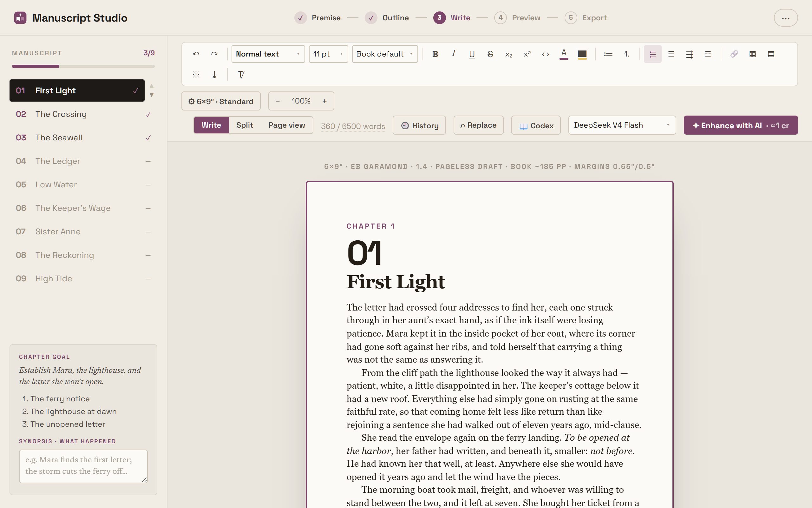Click the asterisk scene-break icon
Screen dimensions: 812x508
[196, 74]
